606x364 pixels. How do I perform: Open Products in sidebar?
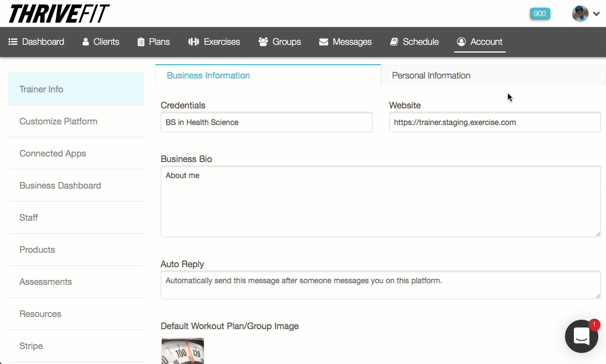(x=76, y=249)
